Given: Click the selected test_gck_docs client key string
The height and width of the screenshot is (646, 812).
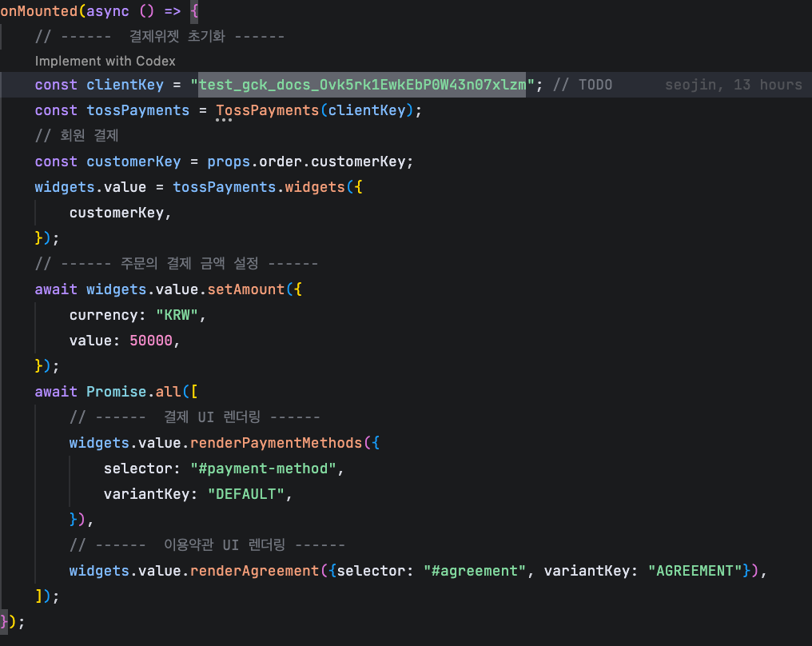Looking at the screenshot, I should (x=363, y=85).
